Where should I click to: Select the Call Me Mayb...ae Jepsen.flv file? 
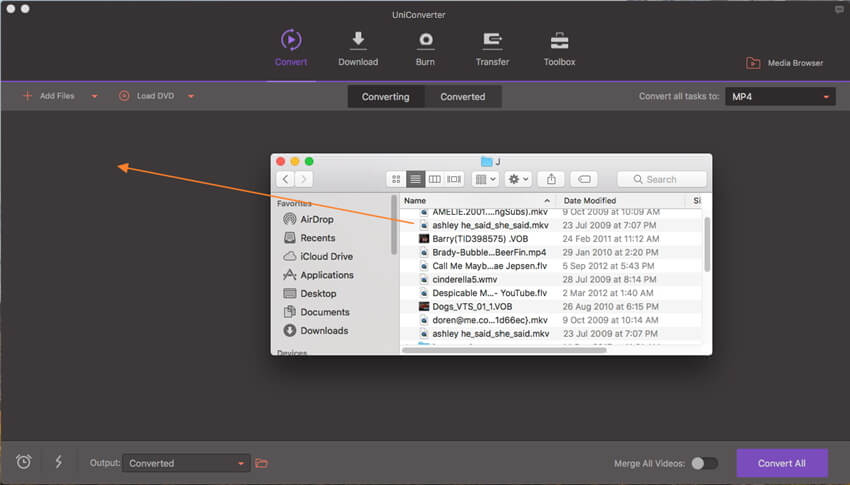coord(551,266)
